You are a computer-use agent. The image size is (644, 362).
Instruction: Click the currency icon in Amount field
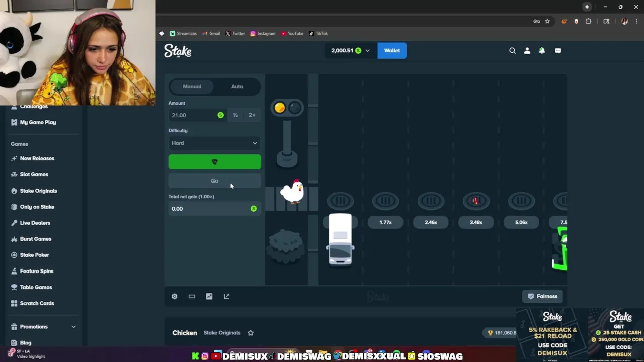click(x=220, y=115)
